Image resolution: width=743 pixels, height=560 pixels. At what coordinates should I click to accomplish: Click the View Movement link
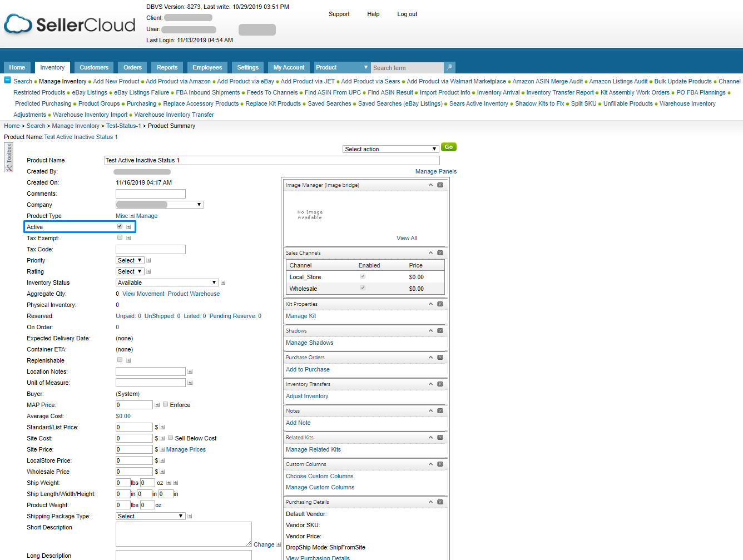point(143,294)
